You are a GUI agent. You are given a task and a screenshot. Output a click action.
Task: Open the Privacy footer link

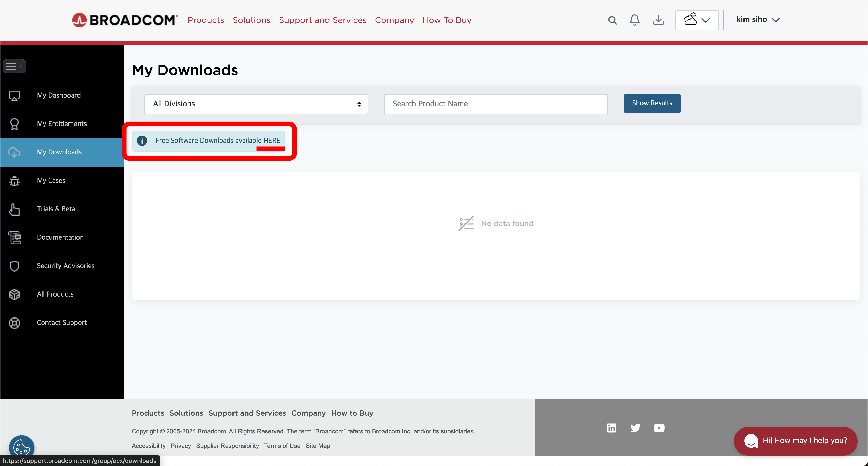(181, 446)
